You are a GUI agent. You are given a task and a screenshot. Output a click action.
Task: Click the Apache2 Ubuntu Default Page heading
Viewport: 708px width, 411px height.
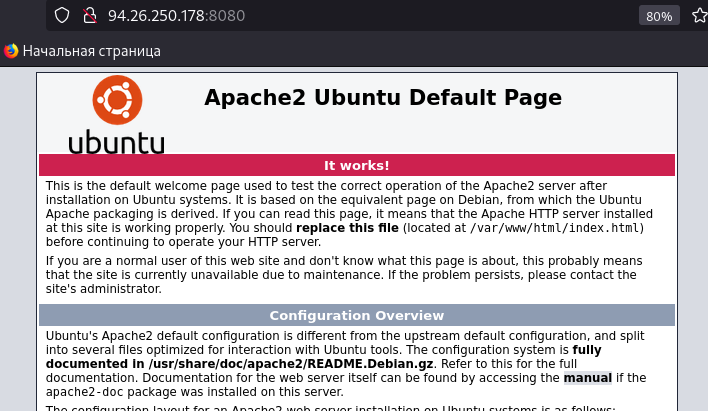coord(382,98)
